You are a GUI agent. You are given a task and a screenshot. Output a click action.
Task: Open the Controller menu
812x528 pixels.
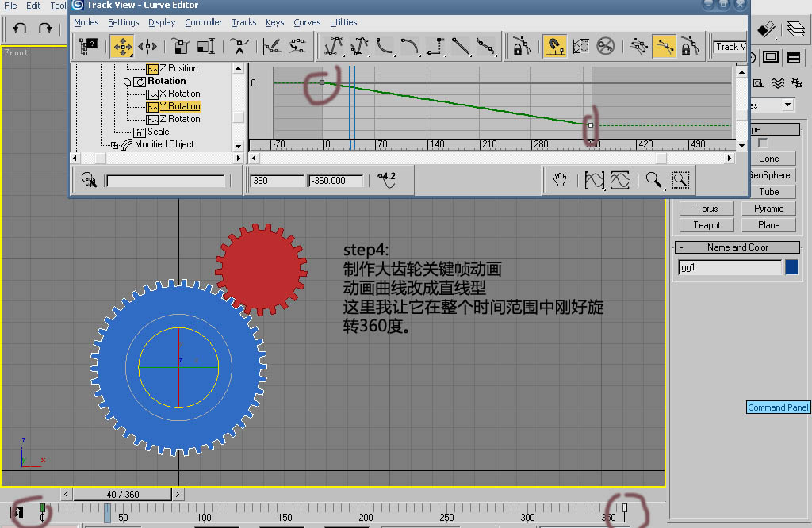click(x=204, y=22)
